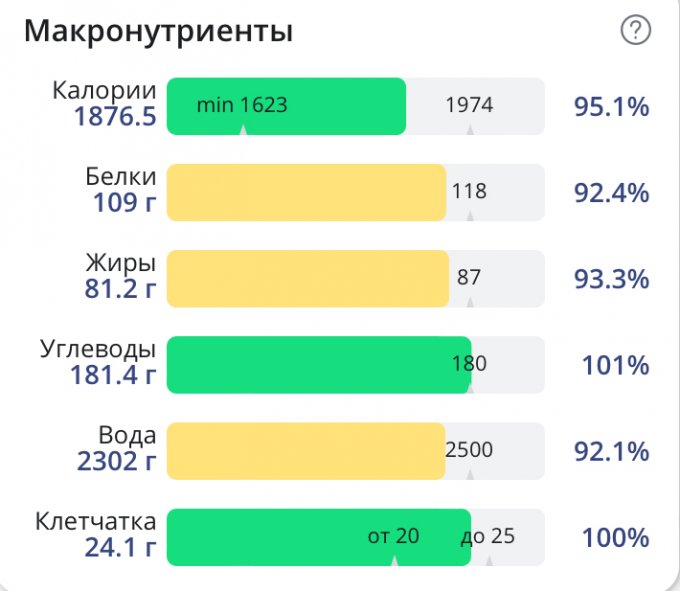Click the green Клетчатка progress bar
Image resolution: width=680 pixels, height=591 pixels.
point(319,537)
